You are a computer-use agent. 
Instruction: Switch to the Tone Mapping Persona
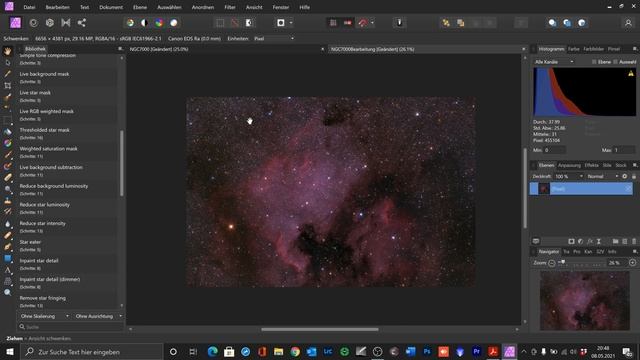(66, 23)
